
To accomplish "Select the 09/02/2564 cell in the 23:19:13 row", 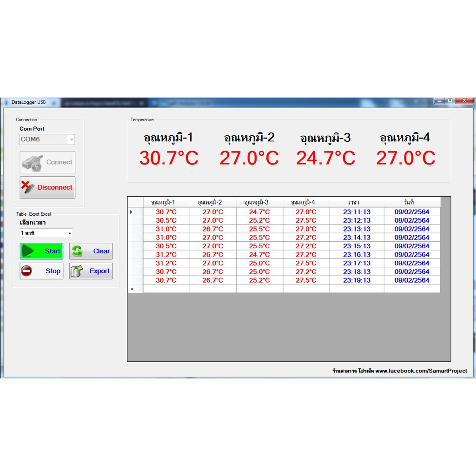I will coord(412,280).
